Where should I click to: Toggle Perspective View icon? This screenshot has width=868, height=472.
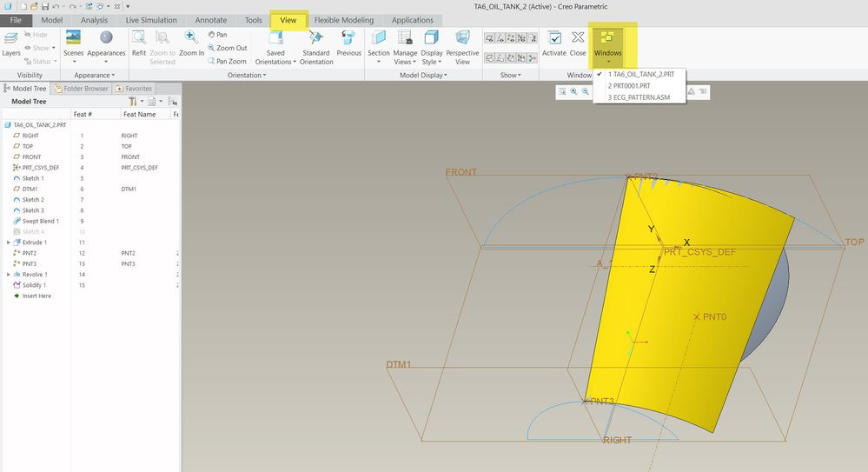(x=462, y=38)
